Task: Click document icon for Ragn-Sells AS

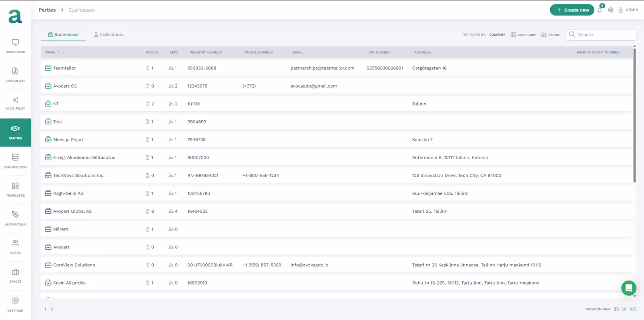Action: (147, 193)
